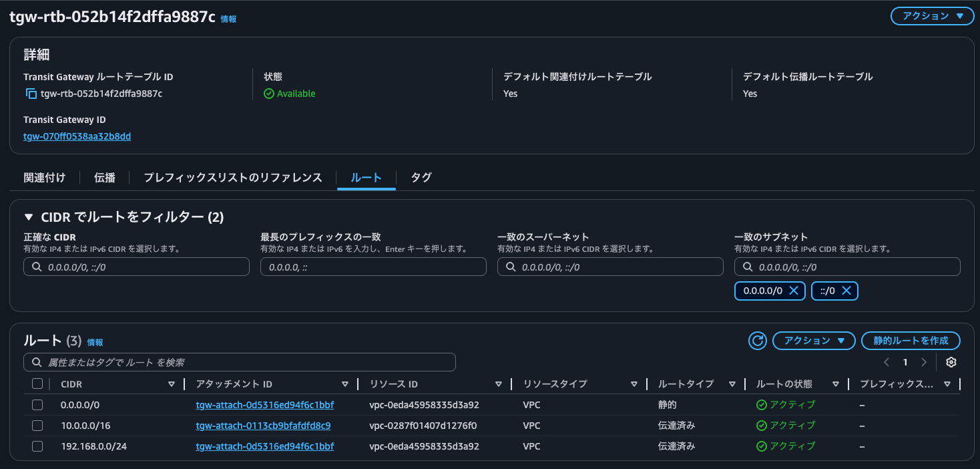Check the 10.0.0.0/16 route checkbox
This screenshot has height=469, width=980.
pos(37,426)
